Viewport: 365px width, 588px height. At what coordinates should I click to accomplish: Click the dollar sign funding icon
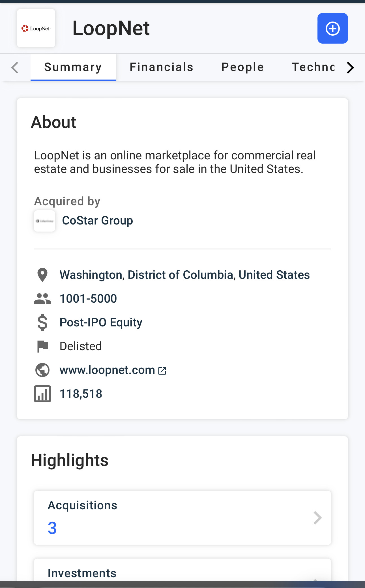(42, 322)
